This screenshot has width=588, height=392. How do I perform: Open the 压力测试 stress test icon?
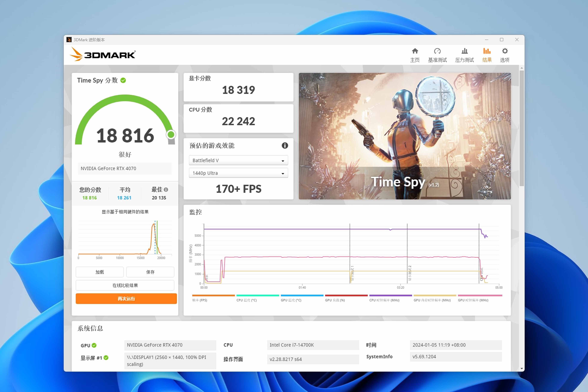tap(464, 55)
